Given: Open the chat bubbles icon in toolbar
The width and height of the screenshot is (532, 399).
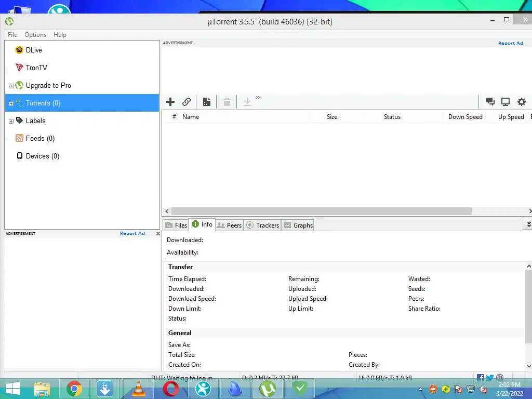Looking at the screenshot, I should click(490, 101).
